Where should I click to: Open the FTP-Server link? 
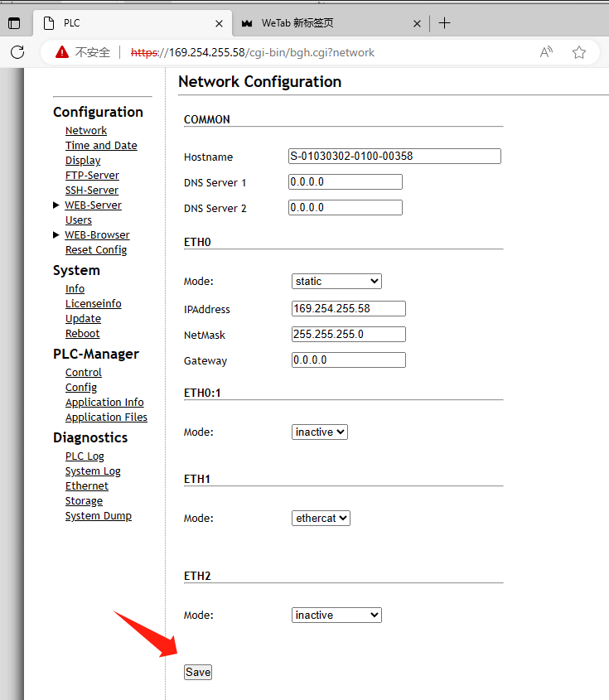click(x=93, y=176)
